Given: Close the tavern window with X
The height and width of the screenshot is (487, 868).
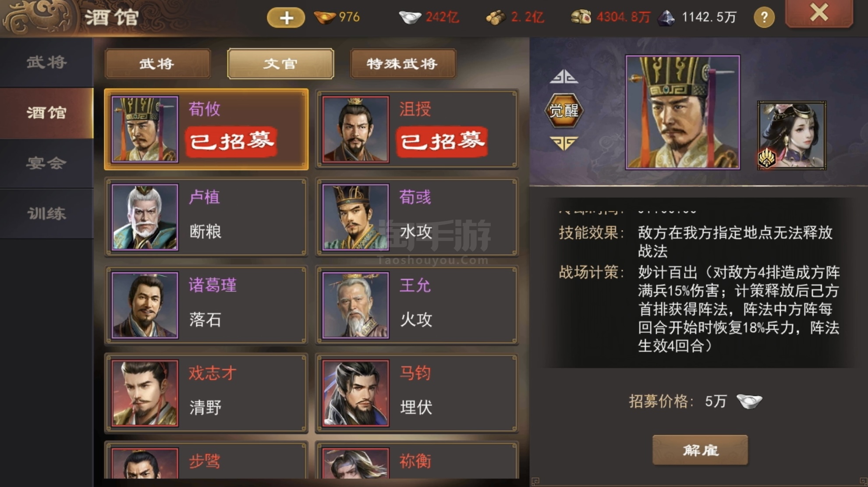Looking at the screenshot, I should [x=819, y=13].
